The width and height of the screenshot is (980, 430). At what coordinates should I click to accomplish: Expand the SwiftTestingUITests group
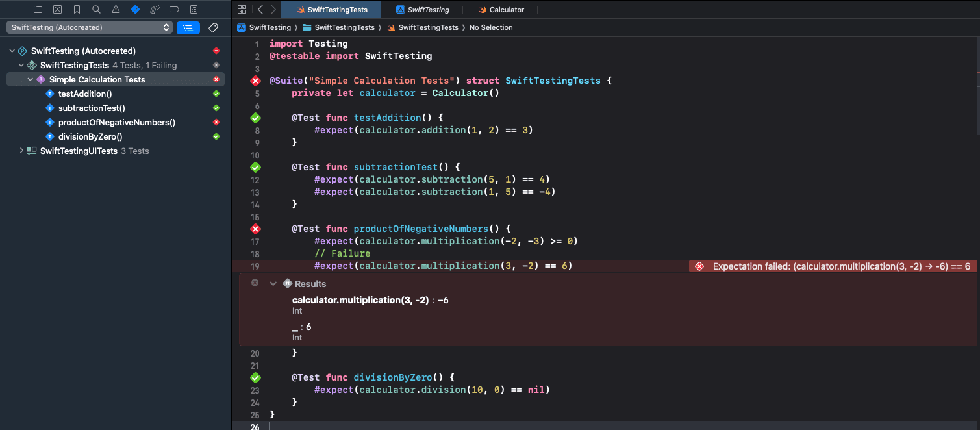(x=21, y=151)
